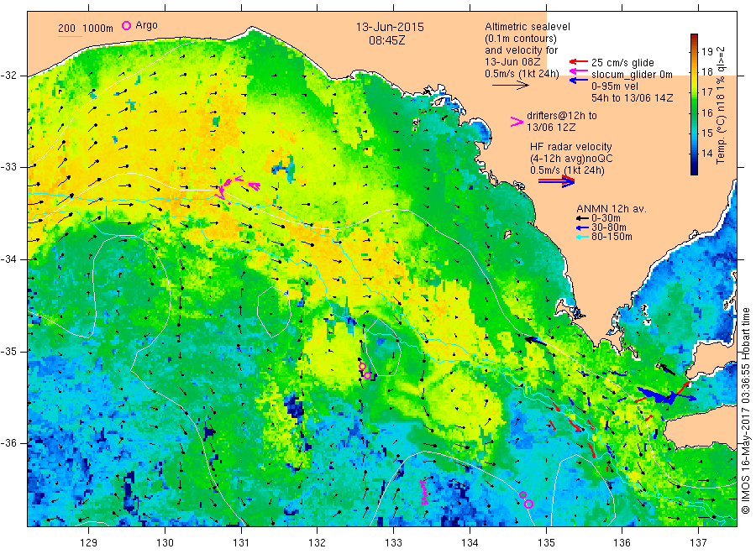The height and width of the screenshot is (554, 756).
Task: Click the temperature color bar
Action: click(694, 104)
